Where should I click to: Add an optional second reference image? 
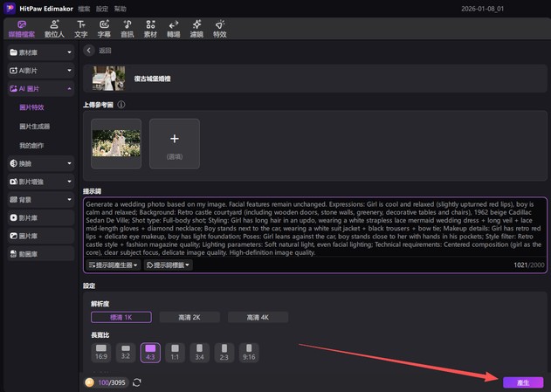tap(175, 143)
